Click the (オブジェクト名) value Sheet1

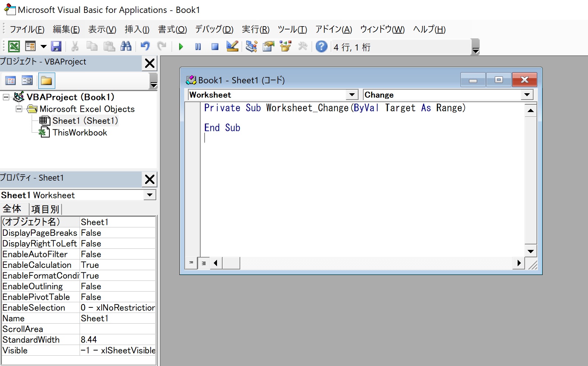(118, 222)
